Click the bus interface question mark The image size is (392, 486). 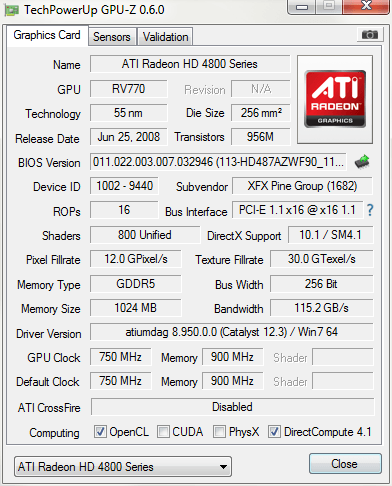click(370, 210)
